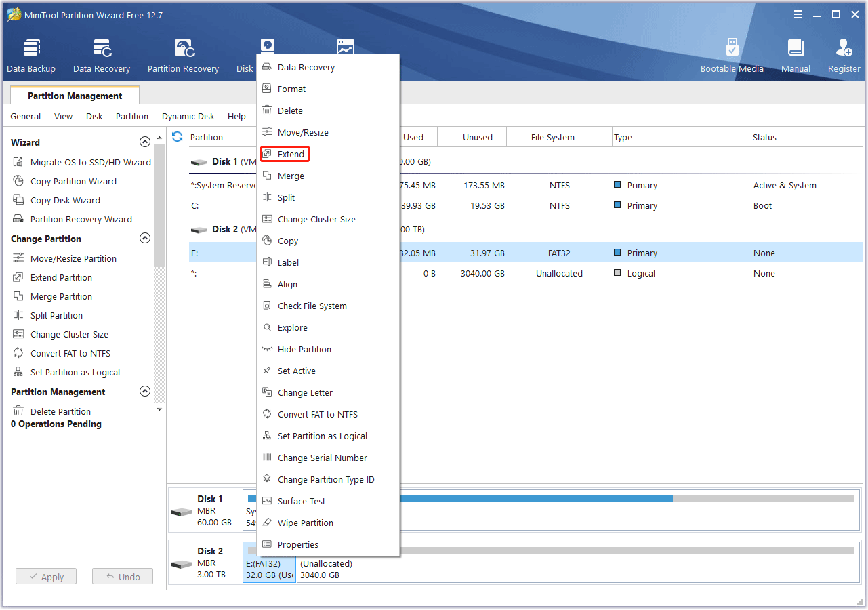This screenshot has height=610, width=868.
Task: Select Merge in context menu
Action: [x=328, y=176]
